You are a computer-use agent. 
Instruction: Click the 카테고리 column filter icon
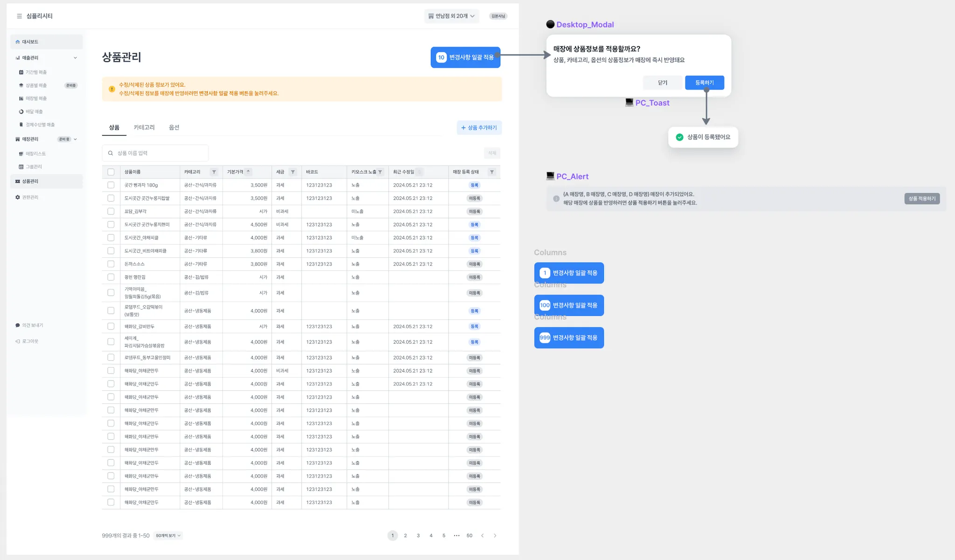214,172
